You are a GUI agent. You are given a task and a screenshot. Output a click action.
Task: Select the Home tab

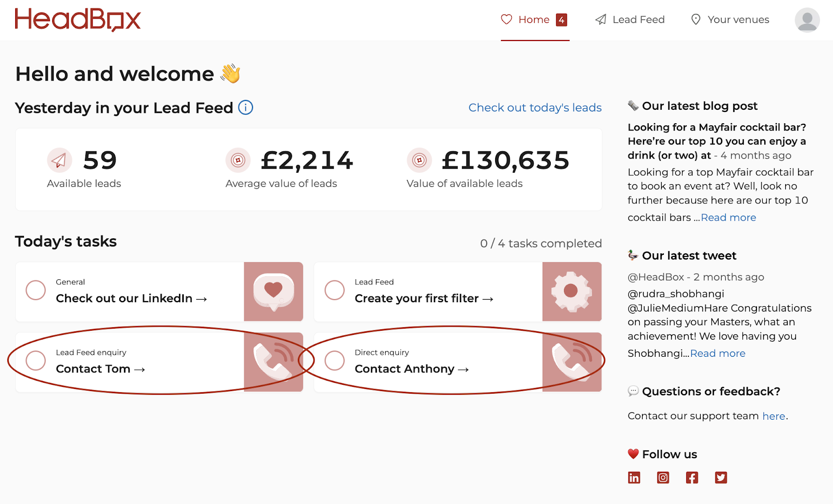tap(535, 20)
